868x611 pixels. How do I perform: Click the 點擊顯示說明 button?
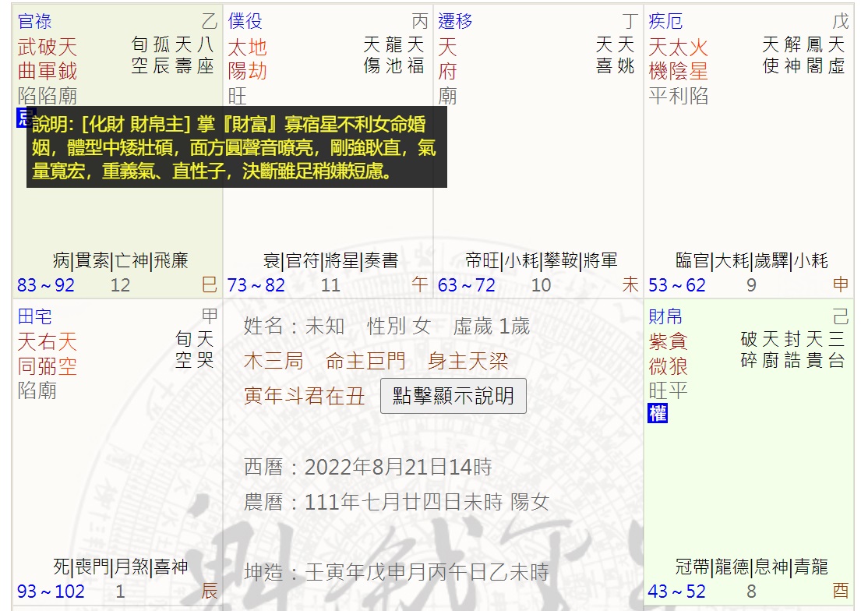(453, 396)
